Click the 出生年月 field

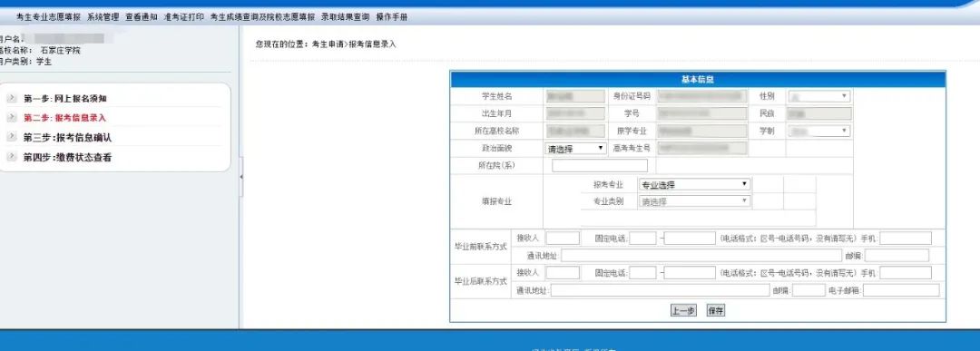pos(575,113)
